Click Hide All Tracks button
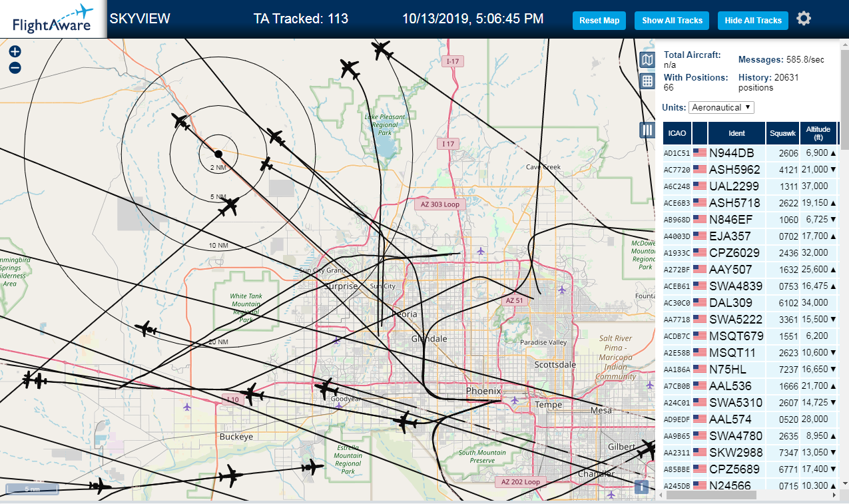This screenshot has height=504, width=849. [x=753, y=21]
